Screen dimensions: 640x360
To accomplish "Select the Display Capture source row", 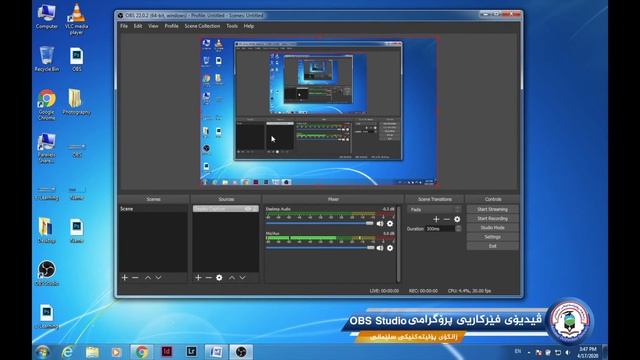I will pyautogui.click(x=226, y=209).
